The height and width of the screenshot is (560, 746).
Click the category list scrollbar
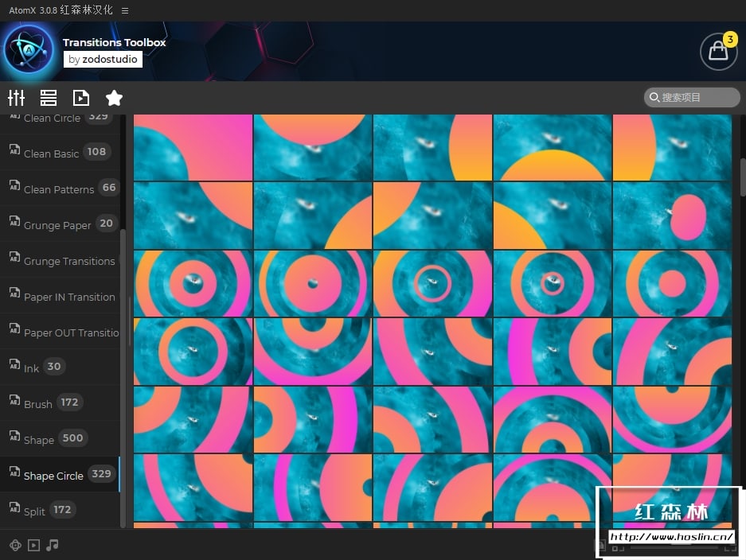tap(123, 378)
